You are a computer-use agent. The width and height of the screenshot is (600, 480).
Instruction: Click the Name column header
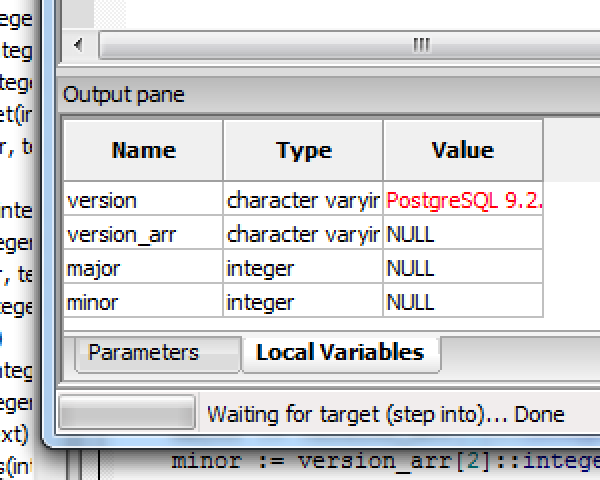[x=143, y=151]
